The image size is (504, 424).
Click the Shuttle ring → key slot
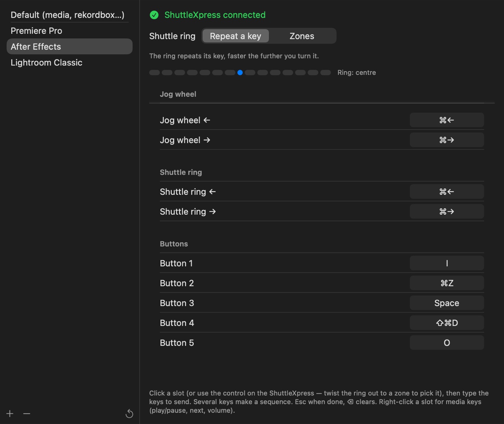447,211
